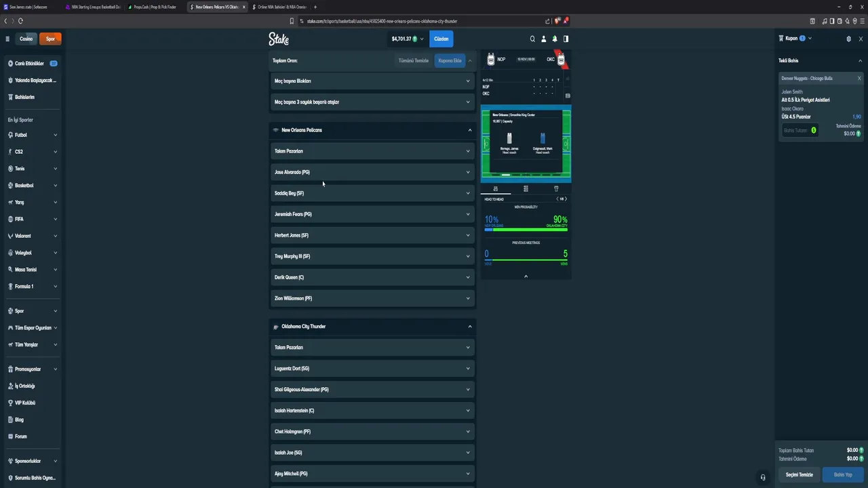
Task: Click the Canlı Etkinlikler live icon
Action: [x=10, y=64]
